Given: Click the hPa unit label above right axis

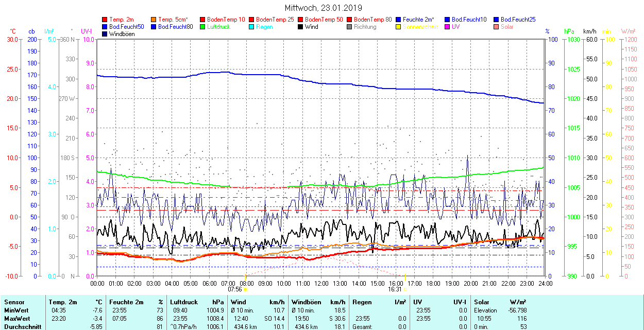Looking at the screenshot, I should tap(569, 31).
